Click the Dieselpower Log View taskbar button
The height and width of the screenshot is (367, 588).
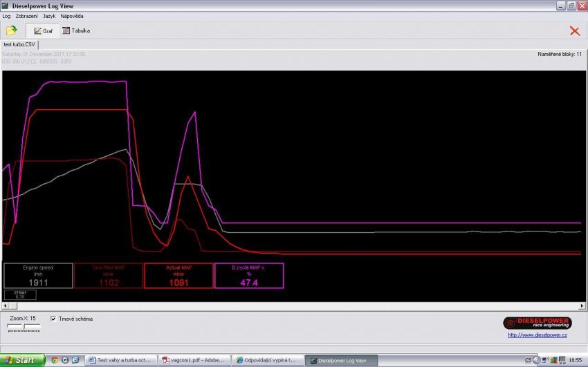tap(341, 360)
